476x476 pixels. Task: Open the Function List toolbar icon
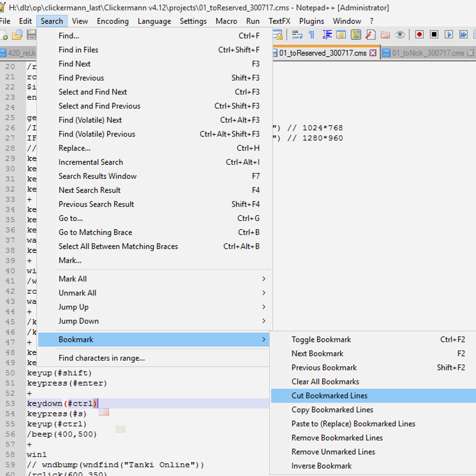click(370, 35)
